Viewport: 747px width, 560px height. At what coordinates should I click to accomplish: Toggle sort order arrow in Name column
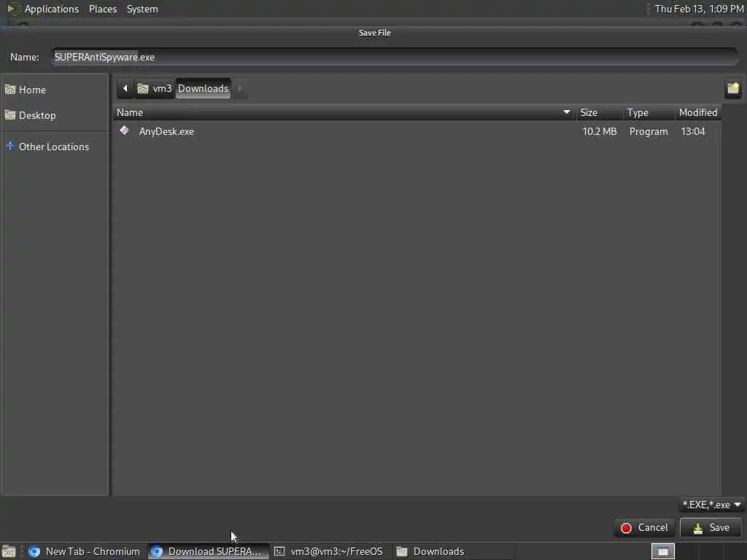pyautogui.click(x=566, y=112)
